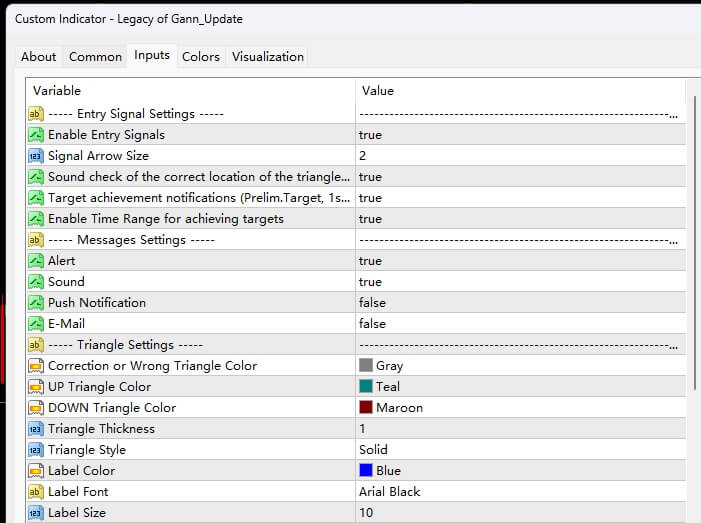Click the Maroon color swatch

pos(366,407)
